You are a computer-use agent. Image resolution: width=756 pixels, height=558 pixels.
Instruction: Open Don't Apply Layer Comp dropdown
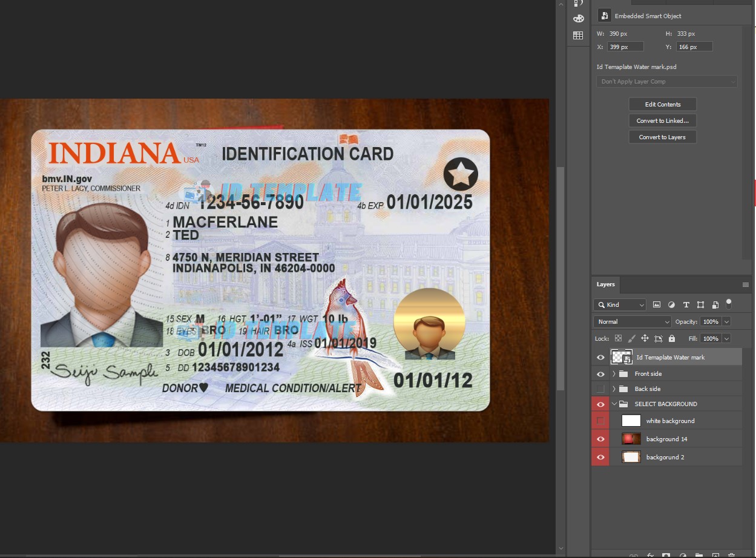click(x=667, y=82)
